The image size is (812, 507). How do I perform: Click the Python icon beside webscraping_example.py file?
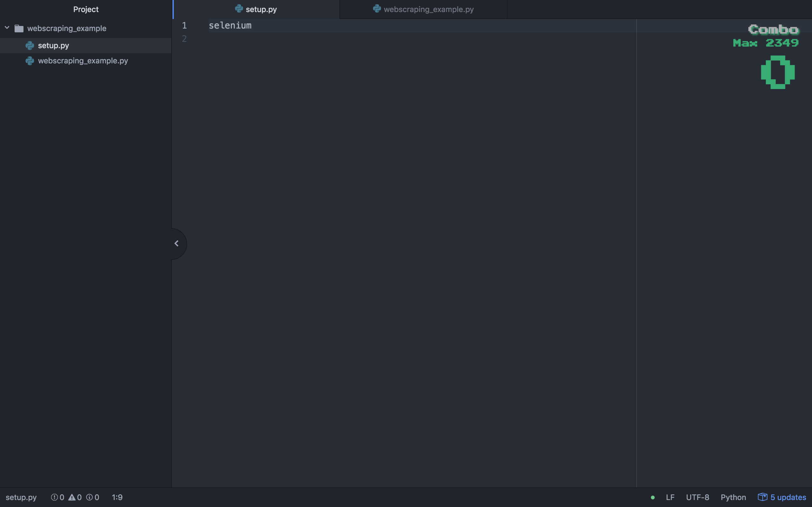tap(29, 61)
